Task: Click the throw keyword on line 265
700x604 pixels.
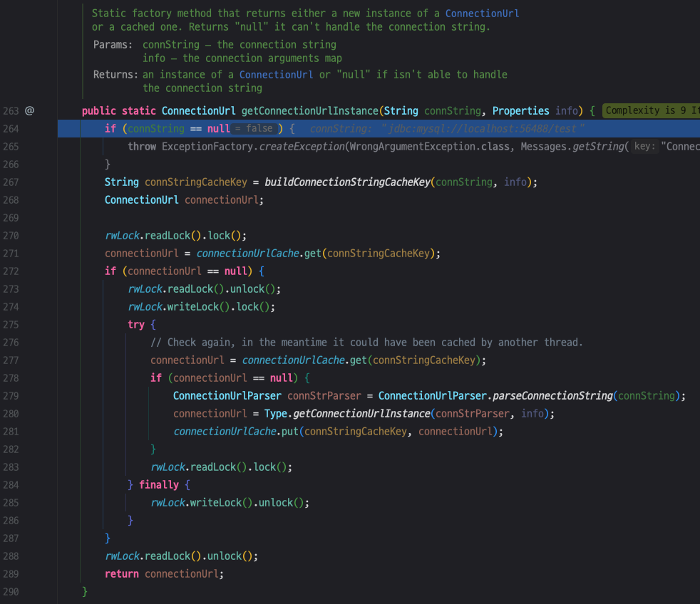Action: click(x=142, y=146)
